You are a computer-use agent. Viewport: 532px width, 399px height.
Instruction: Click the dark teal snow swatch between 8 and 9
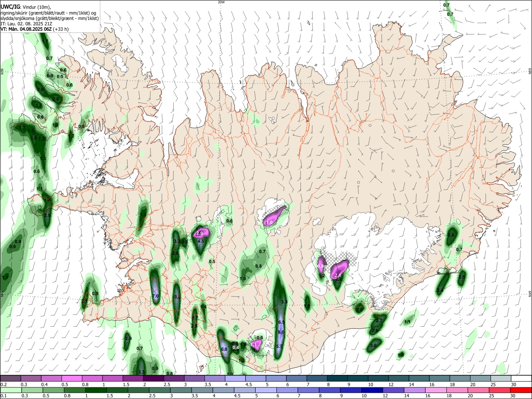pyautogui.click(x=337, y=378)
